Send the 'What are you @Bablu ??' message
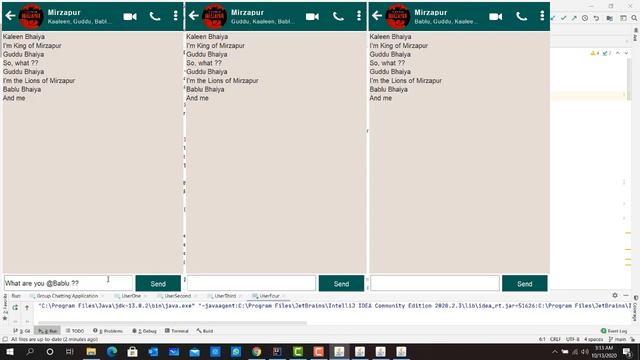 (158, 283)
